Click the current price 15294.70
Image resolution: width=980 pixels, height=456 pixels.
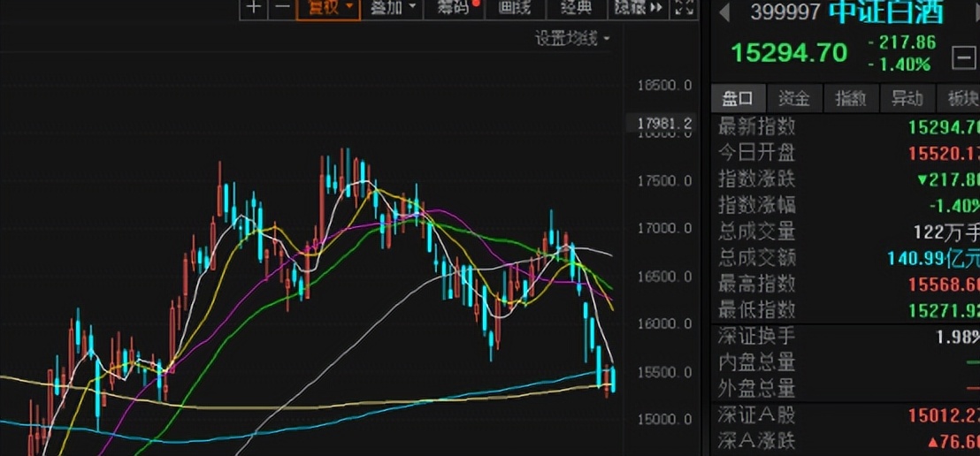789,53
